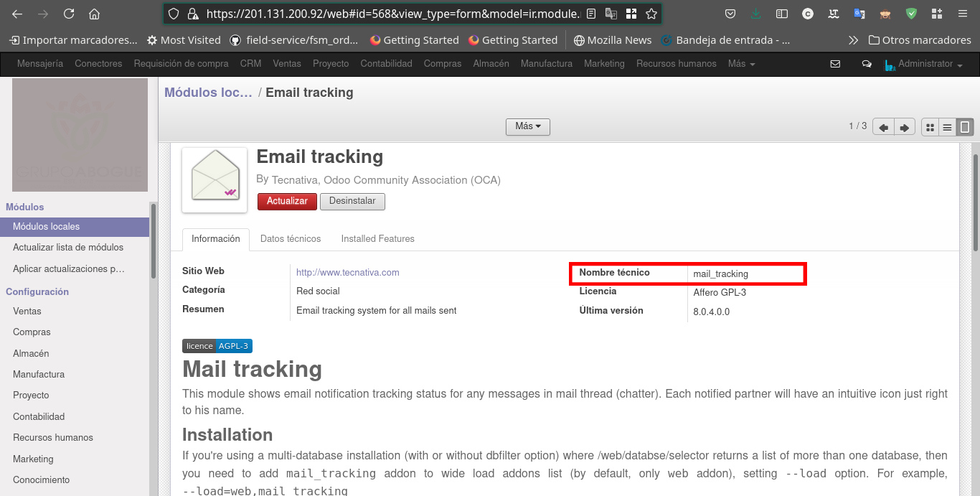Open the Odoo messages envelope icon

[x=835, y=64]
